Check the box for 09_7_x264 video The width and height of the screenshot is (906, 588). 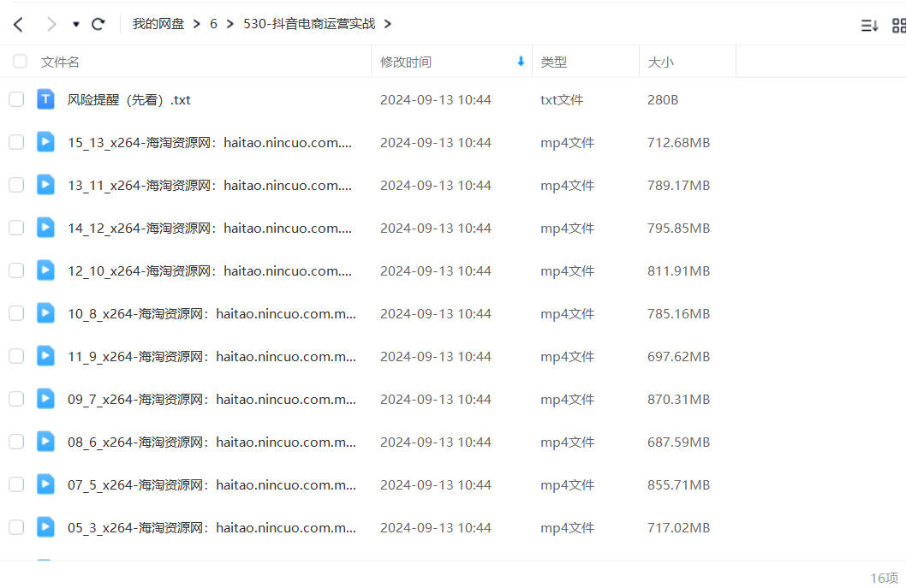coord(16,399)
